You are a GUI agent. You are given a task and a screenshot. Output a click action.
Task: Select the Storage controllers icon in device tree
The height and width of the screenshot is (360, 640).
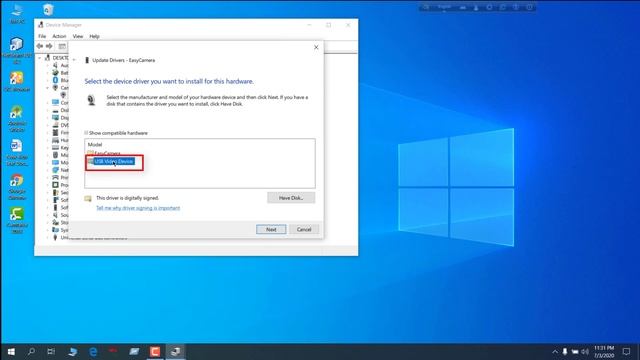[56, 222]
